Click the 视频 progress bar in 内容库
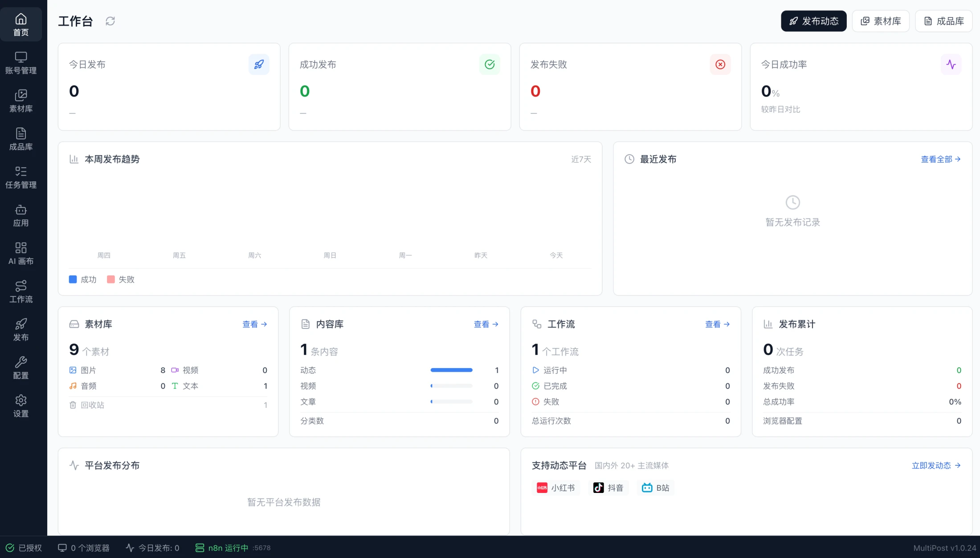This screenshot has height=558, width=980. pos(451,386)
